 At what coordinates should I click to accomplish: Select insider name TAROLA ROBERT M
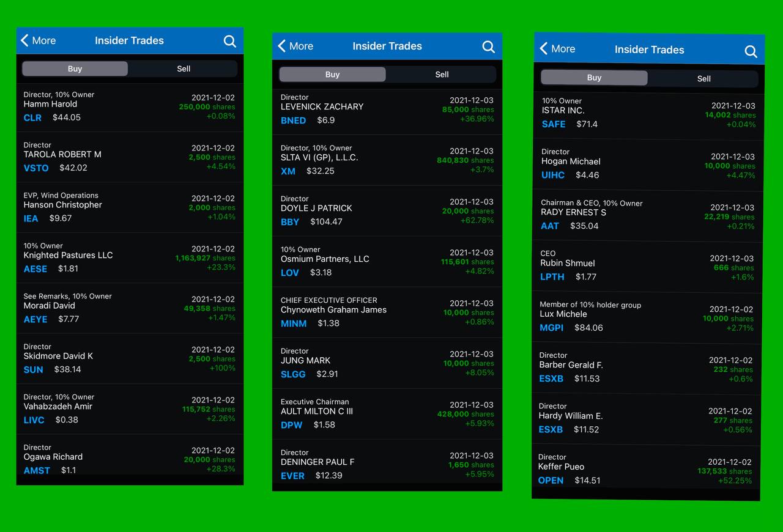click(x=62, y=154)
